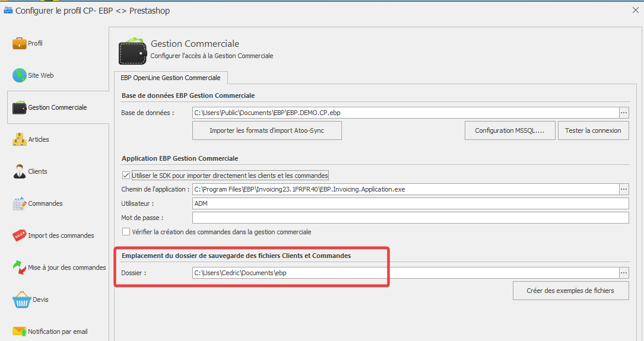This screenshot has height=341, width=644.
Task: Click Base de données EBP Gestion Commerciale header
Action: 188,95
